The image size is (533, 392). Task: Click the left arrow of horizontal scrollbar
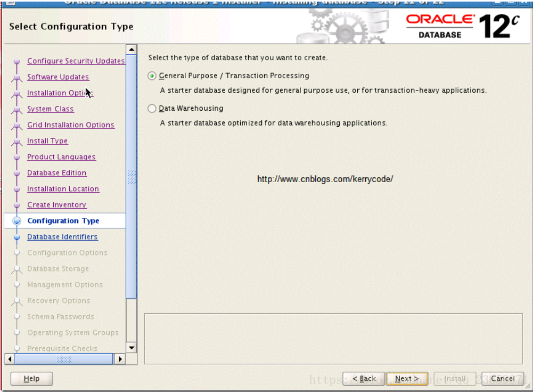10,359
